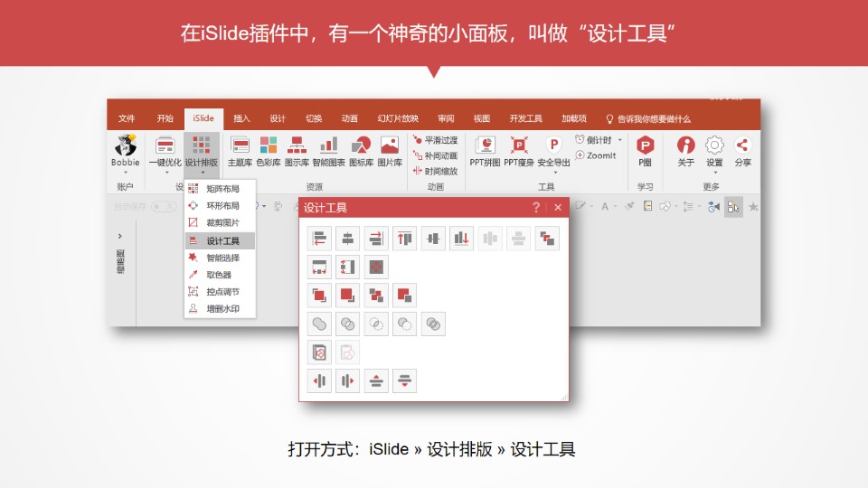Select the align bottom icon in 设计工具

pyautogui.click(x=461, y=238)
